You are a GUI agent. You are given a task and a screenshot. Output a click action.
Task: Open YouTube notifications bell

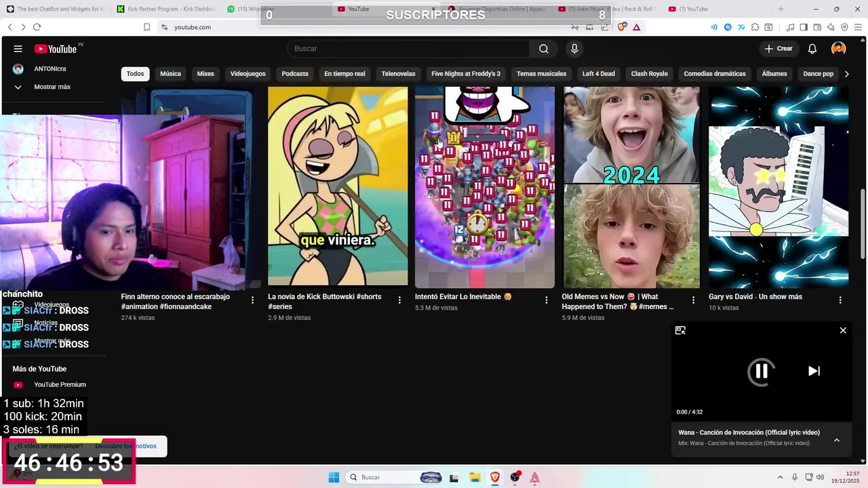(x=812, y=49)
